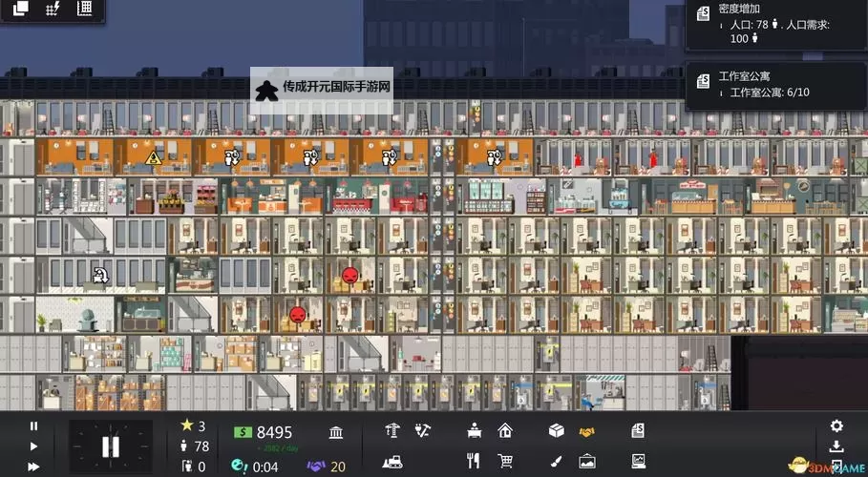This screenshot has height=477, width=868.
Task: Open the 密度增加 contract panel
Action: [776, 25]
